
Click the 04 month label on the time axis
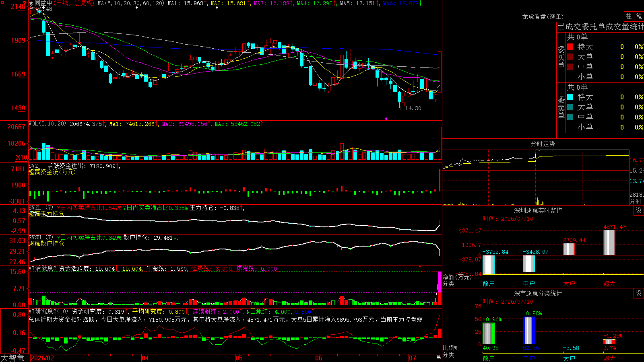click(x=145, y=358)
